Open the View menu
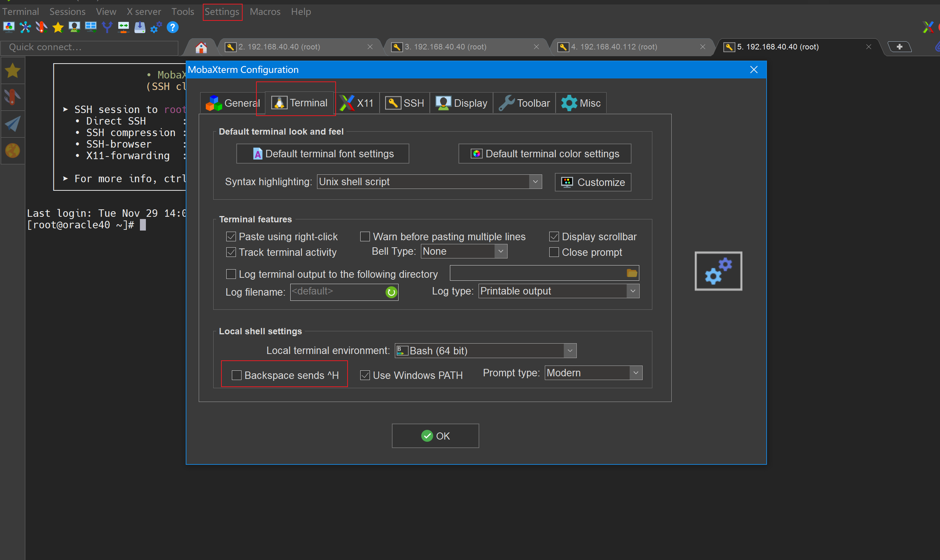 point(106,12)
